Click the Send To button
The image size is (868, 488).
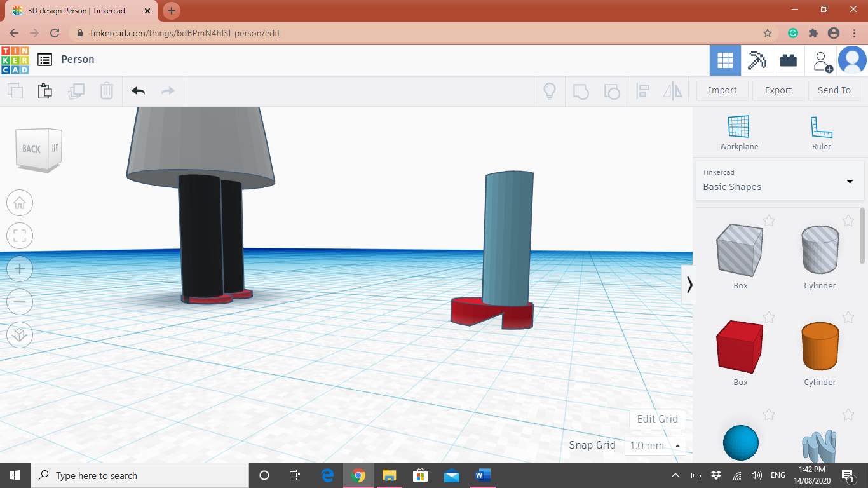[x=834, y=90]
